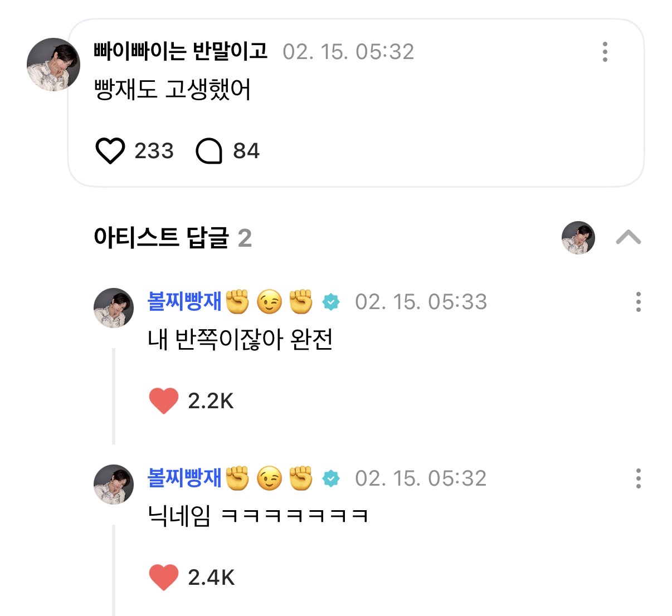The image size is (672, 616).
Task: Open comments bubble showing 84 replies
Action: click(209, 151)
